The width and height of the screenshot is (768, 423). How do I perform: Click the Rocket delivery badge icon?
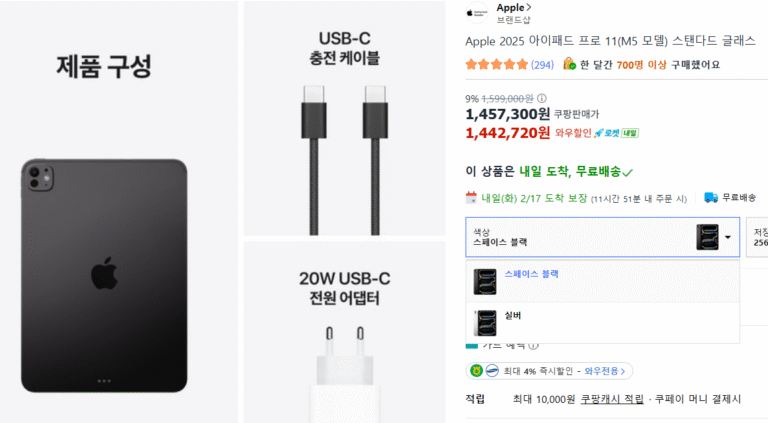pos(616,133)
